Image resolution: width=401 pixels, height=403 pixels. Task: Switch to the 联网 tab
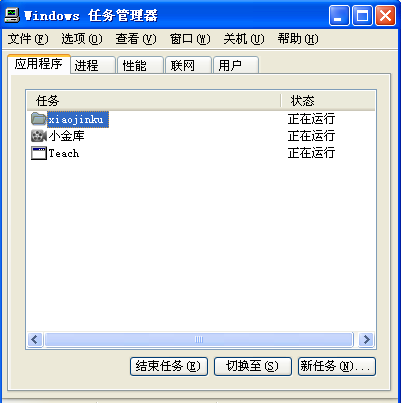click(189, 65)
